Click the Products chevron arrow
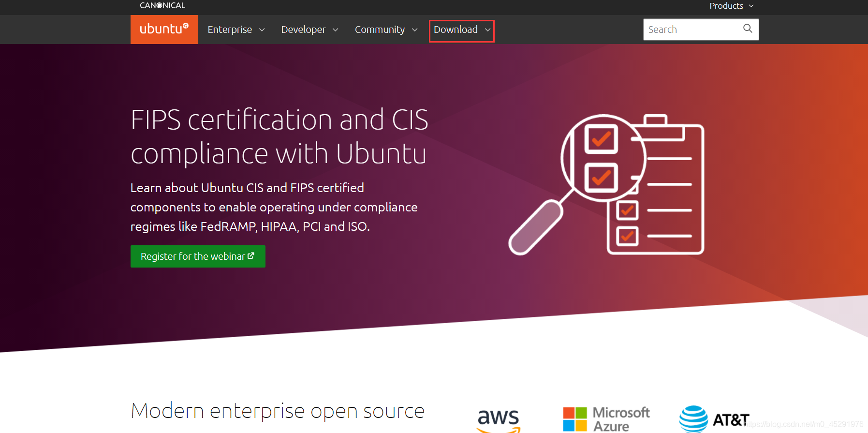868x433 pixels. (x=751, y=6)
